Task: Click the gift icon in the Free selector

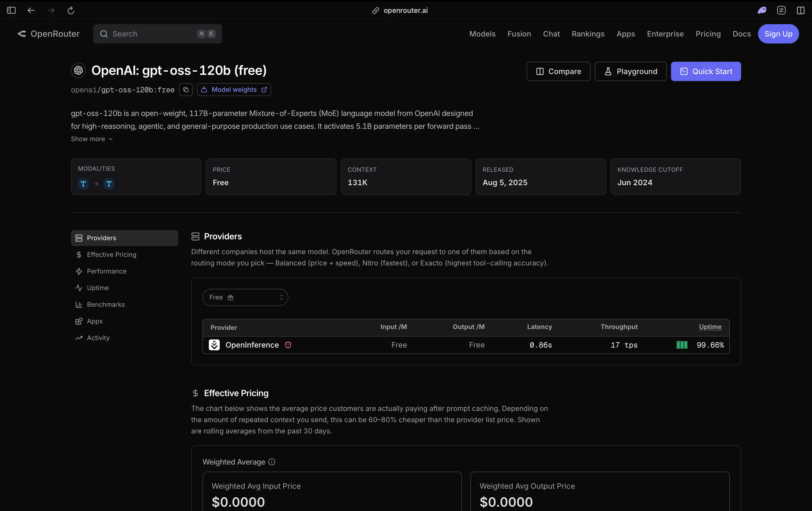Action: 231,297
